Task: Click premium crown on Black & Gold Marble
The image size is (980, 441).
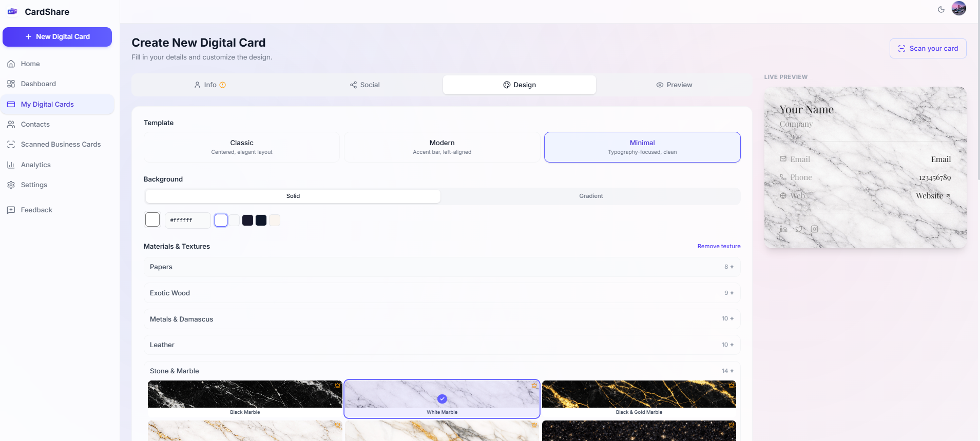Action: click(x=731, y=385)
